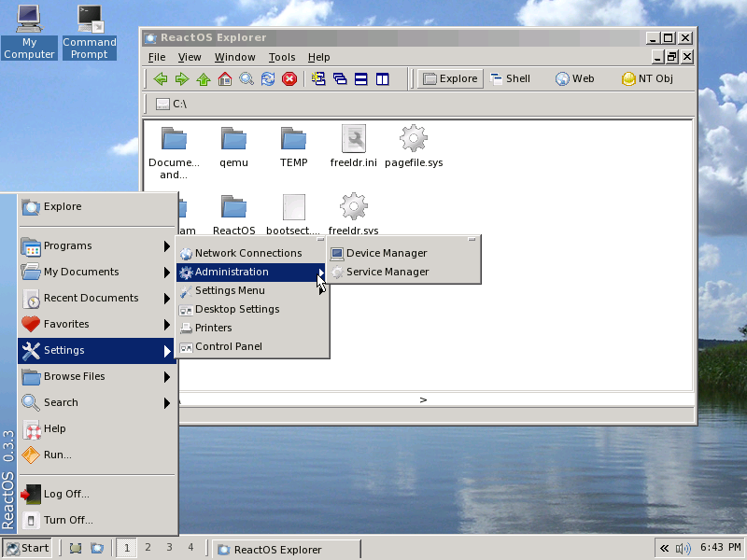Click the volume speaker tray icon
This screenshot has width=747, height=560.
pyautogui.click(x=684, y=548)
